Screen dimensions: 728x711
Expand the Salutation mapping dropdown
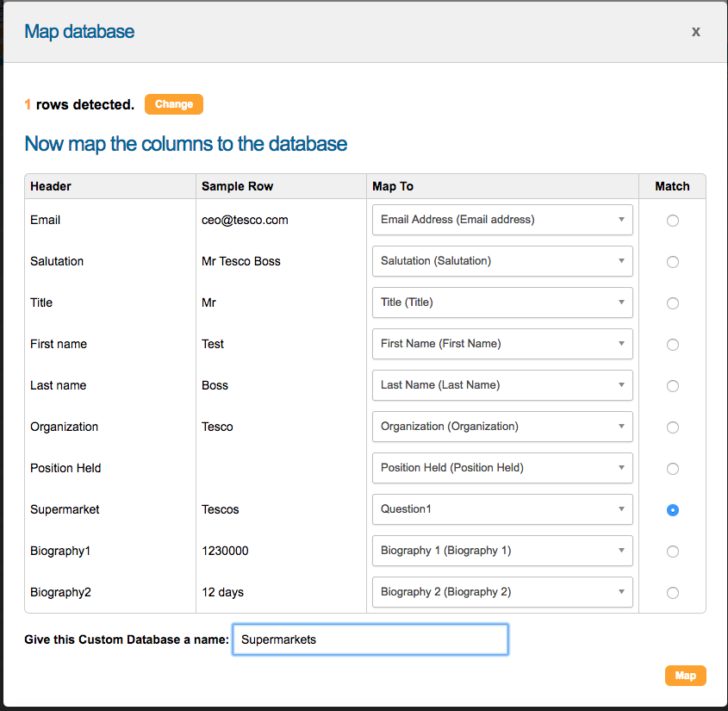[502, 261]
